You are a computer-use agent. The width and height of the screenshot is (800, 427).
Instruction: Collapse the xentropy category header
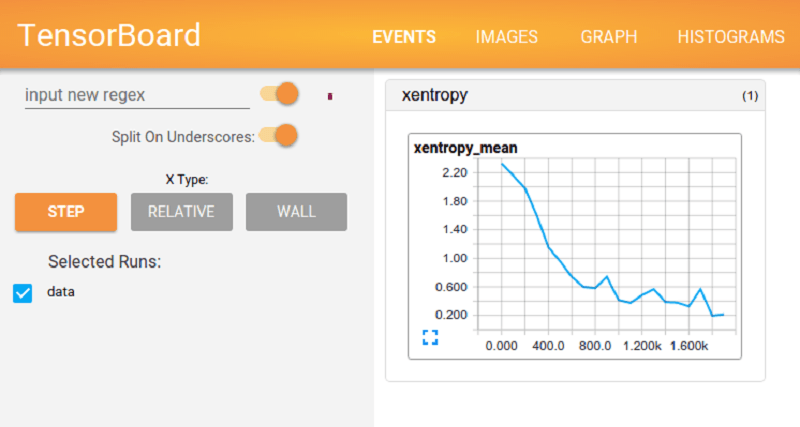coord(435,96)
